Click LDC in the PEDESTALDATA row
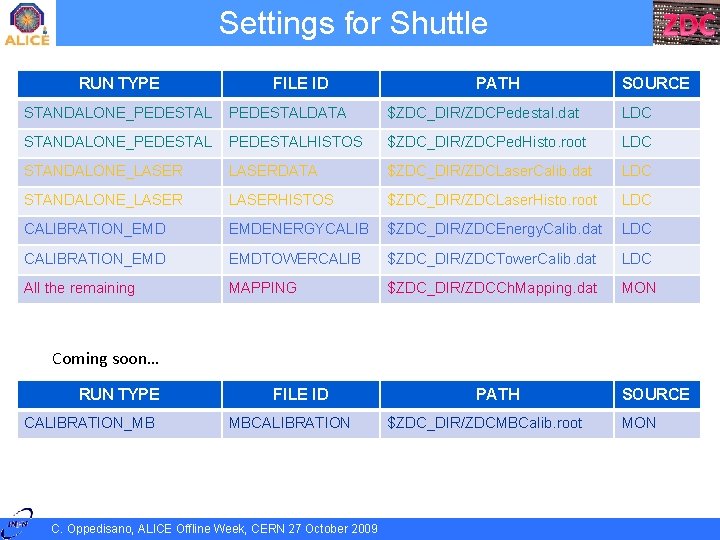This screenshot has width=720, height=540. click(636, 113)
